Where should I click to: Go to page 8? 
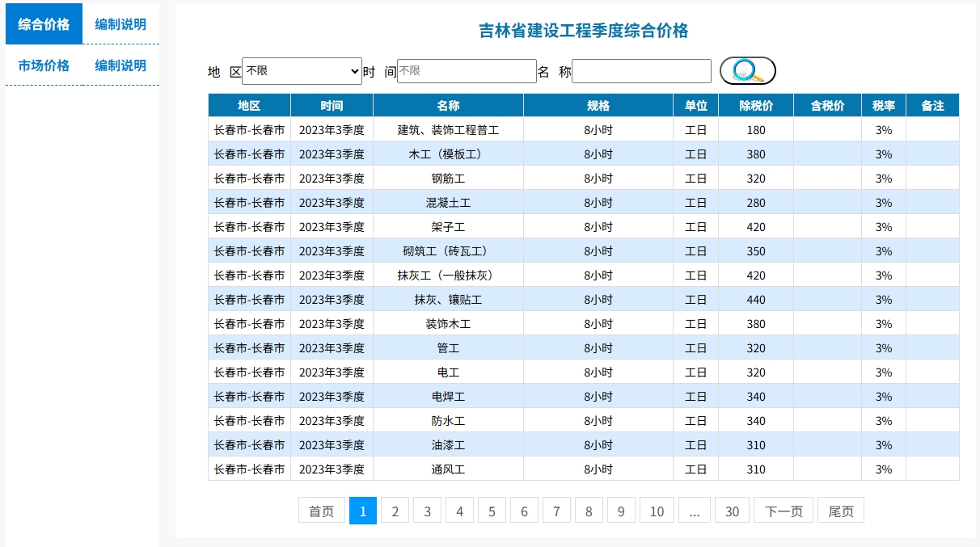589,511
